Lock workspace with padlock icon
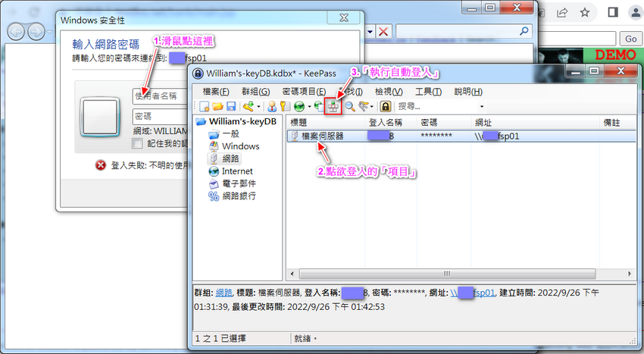The width and height of the screenshot is (644, 354). 385,107
